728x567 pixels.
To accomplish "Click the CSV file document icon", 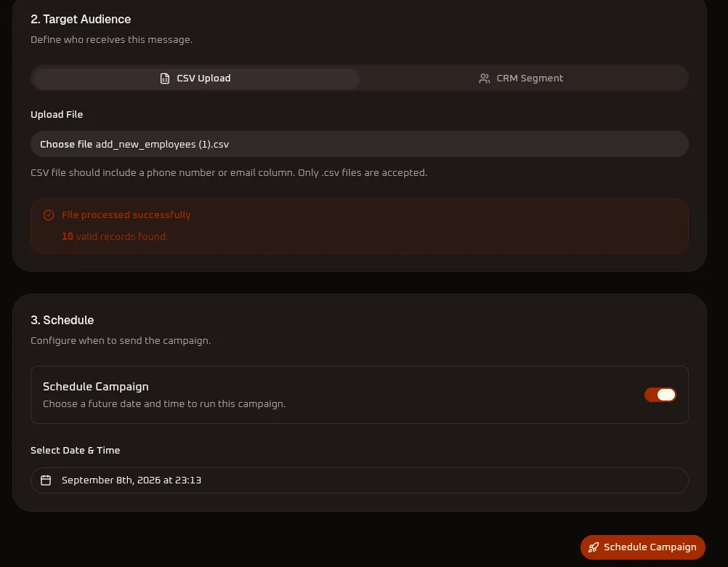I will pyautogui.click(x=165, y=79).
